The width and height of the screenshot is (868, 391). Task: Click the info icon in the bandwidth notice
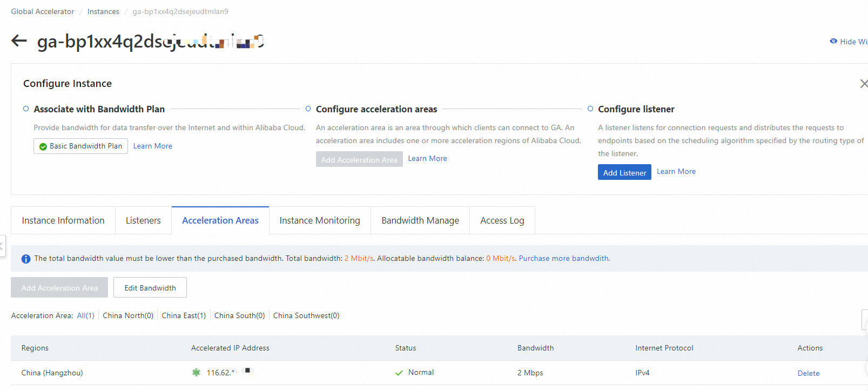click(26, 259)
